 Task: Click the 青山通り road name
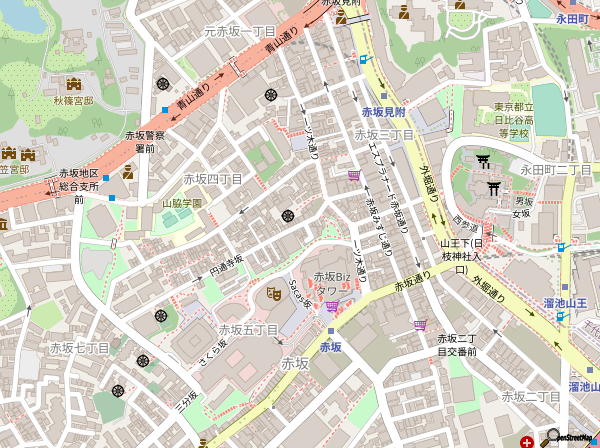[x=284, y=41]
